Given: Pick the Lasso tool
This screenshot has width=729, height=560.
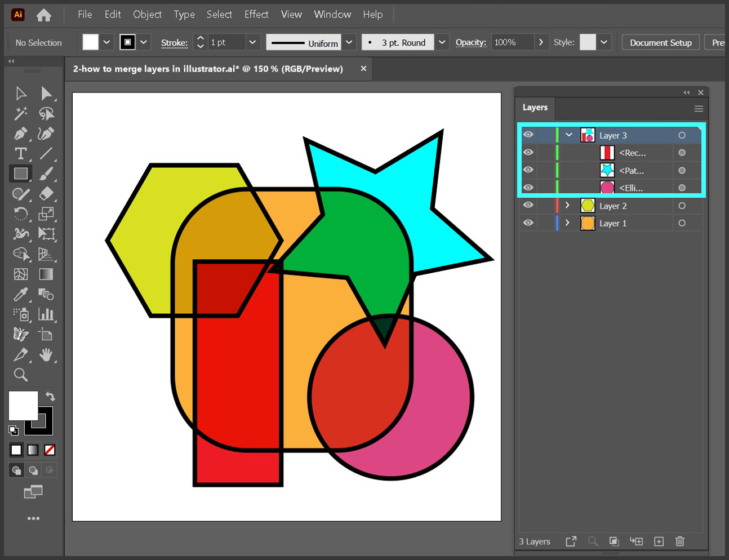Looking at the screenshot, I should pos(46,114).
